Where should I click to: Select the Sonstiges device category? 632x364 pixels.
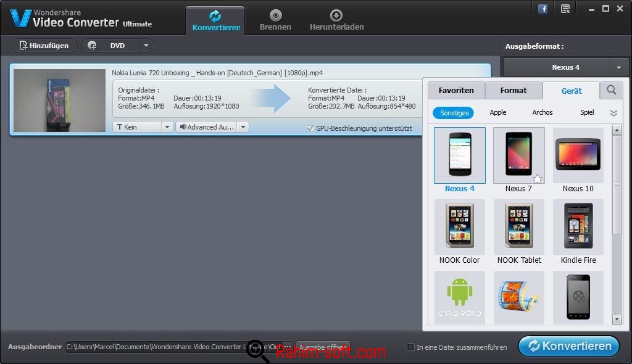pyautogui.click(x=454, y=113)
